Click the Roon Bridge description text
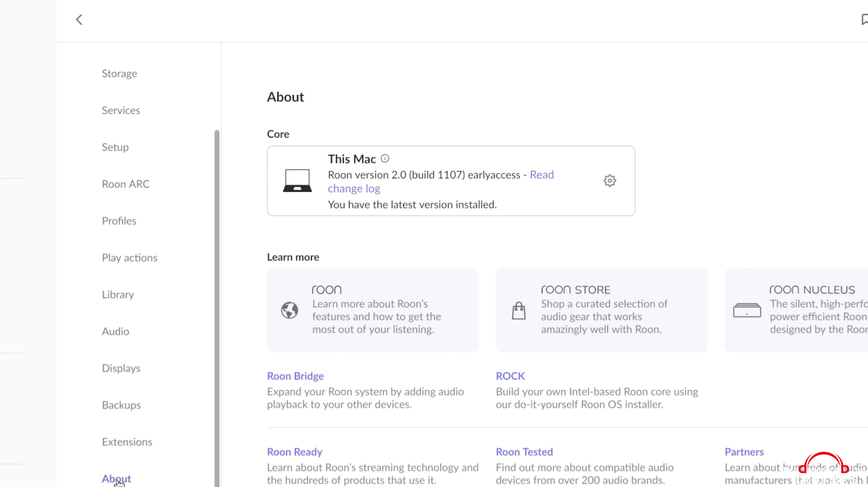Viewport: 868px width, 487px height. [366, 399]
